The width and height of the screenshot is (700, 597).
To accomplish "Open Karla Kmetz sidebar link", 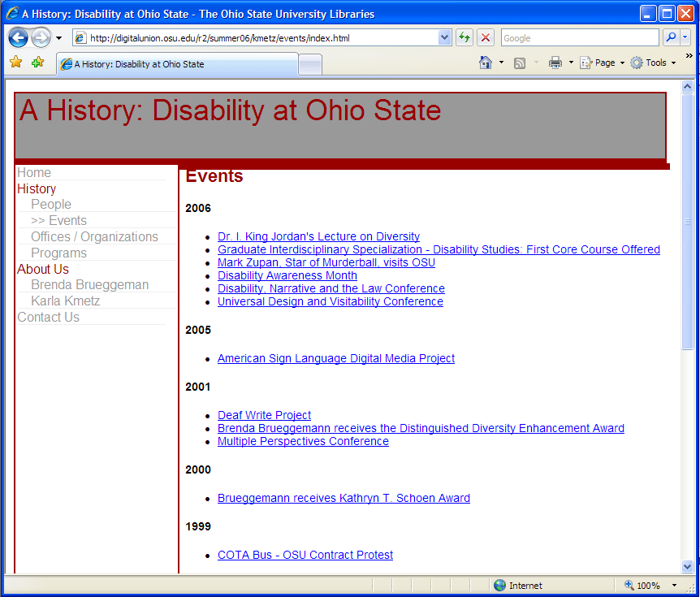I will [65, 301].
